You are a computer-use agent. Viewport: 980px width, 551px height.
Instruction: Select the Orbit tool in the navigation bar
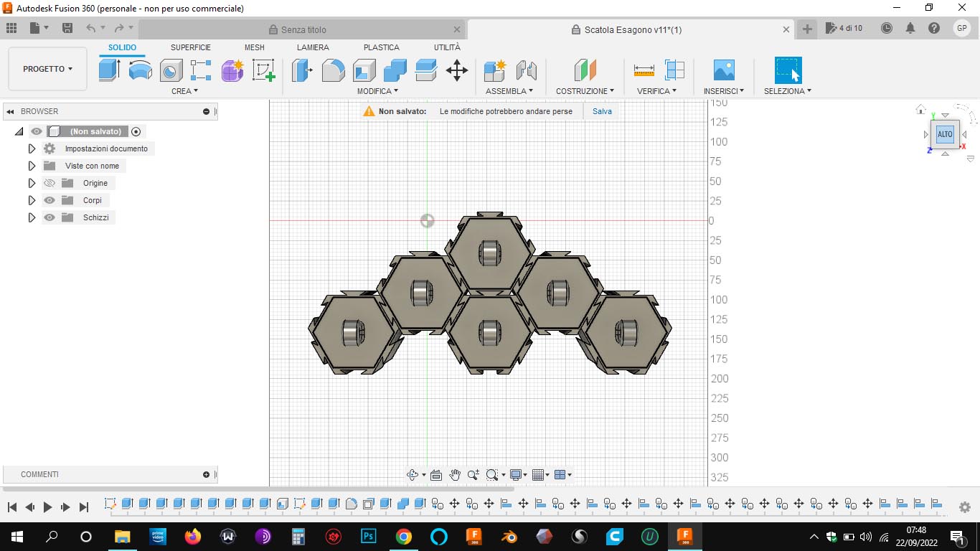[414, 474]
